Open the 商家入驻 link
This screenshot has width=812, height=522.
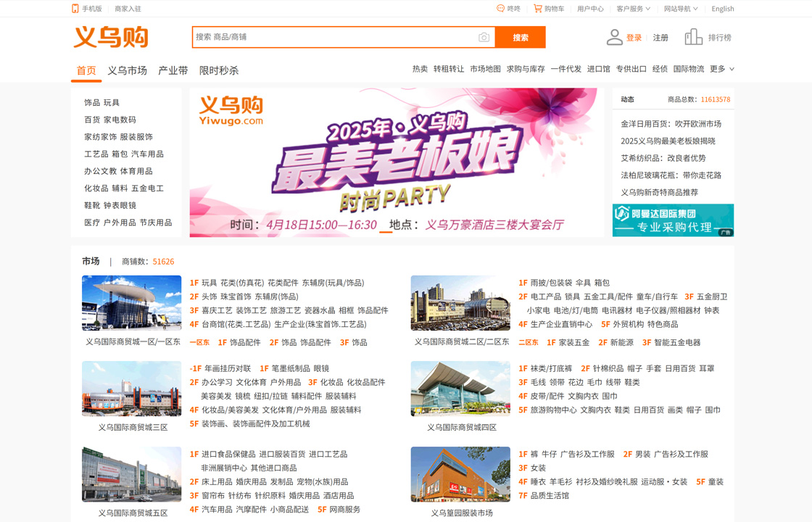point(128,9)
